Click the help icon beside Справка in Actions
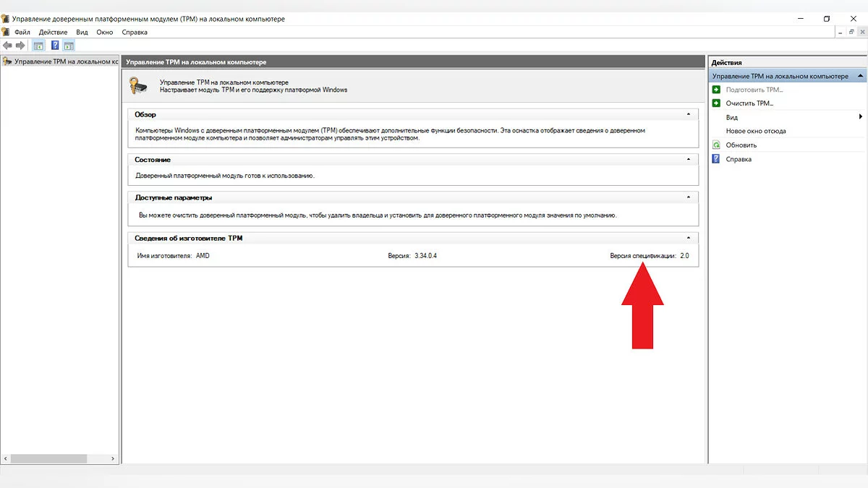868x488 pixels. (x=716, y=159)
